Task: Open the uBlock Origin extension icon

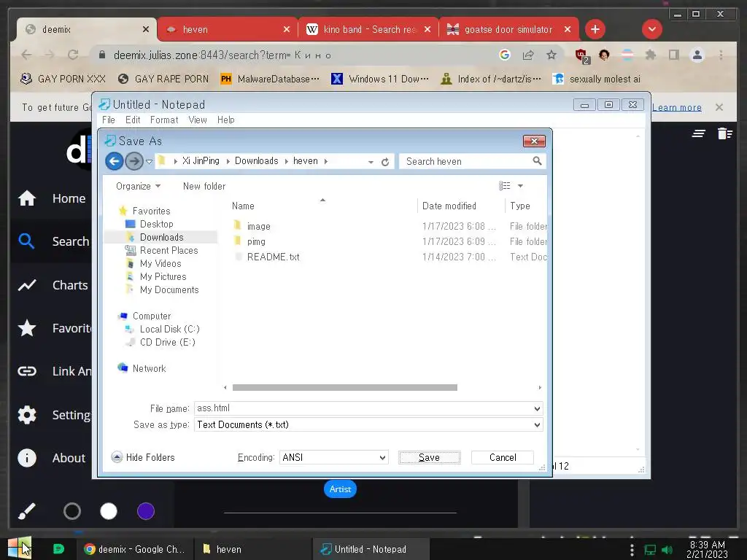Action: click(582, 55)
